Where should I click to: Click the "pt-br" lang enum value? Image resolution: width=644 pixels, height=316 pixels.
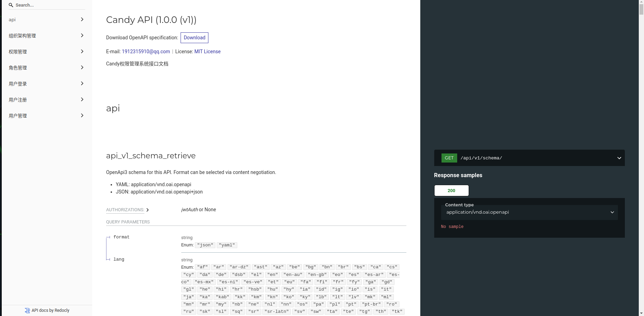(x=371, y=304)
